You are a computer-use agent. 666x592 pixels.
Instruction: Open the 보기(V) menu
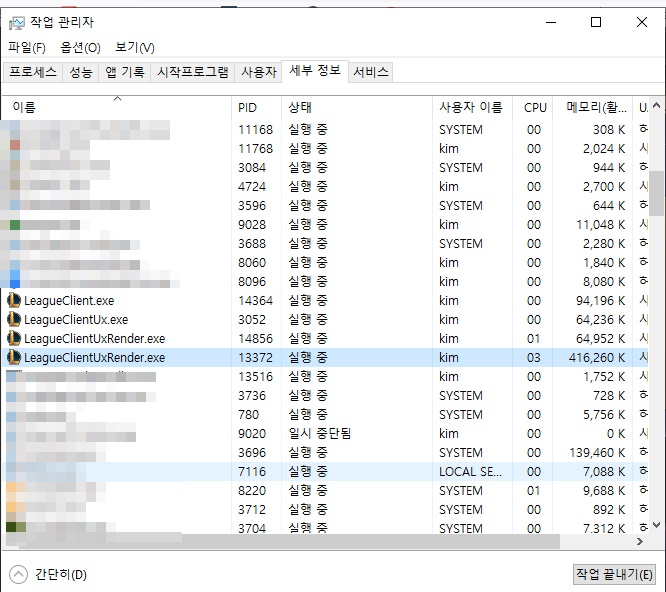tap(134, 47)
